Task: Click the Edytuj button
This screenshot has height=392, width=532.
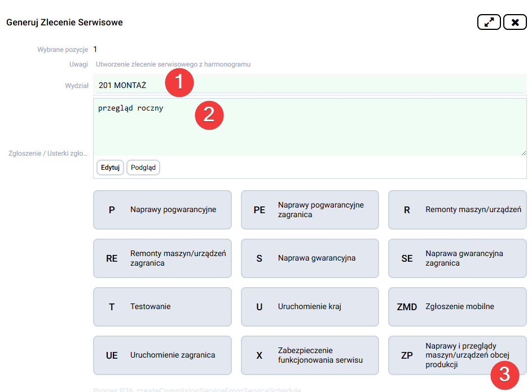Action: click(x=109, y=168)
